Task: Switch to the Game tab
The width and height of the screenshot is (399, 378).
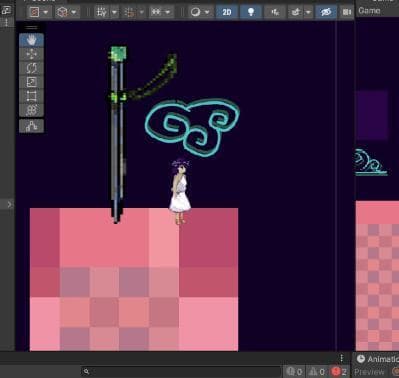Action: pyautogui.click(x=369, y=11)
